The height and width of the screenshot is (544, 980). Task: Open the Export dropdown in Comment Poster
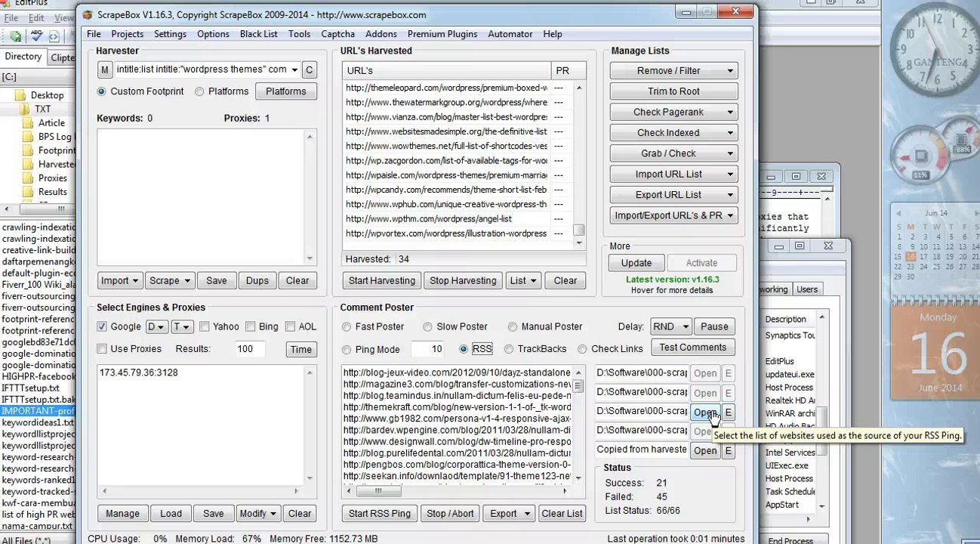point(508,514)
